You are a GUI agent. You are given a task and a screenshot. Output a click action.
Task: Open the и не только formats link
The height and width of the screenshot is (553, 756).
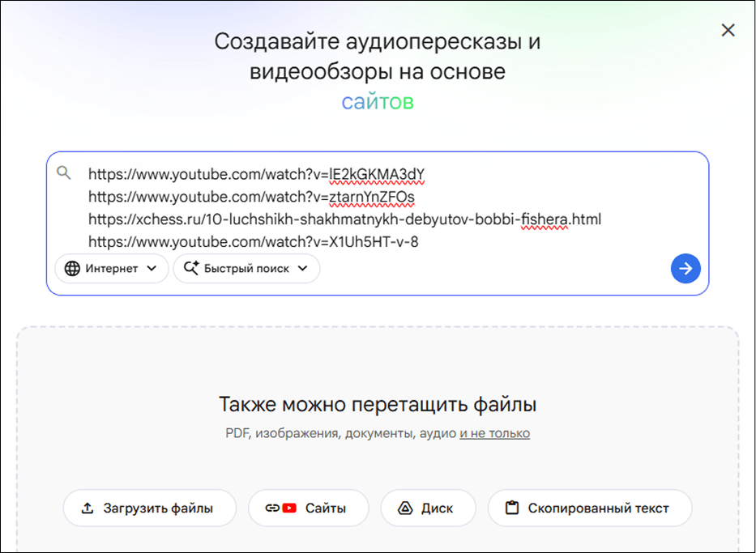494,433
